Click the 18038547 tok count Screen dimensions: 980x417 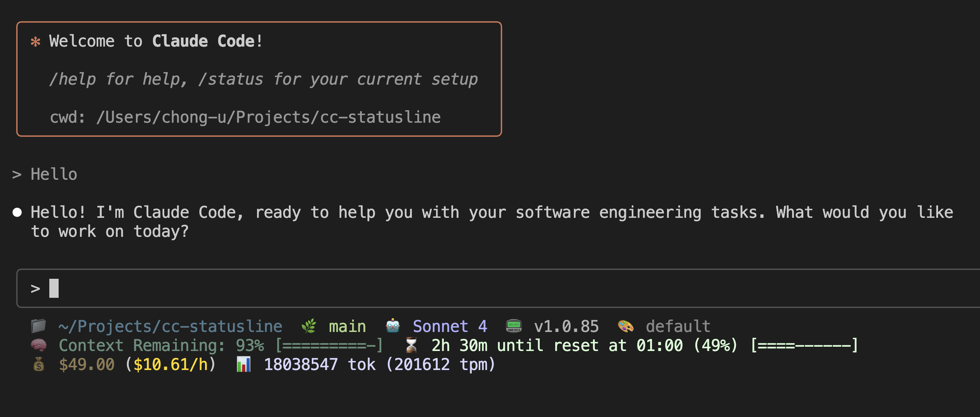(x=320, y=365)
